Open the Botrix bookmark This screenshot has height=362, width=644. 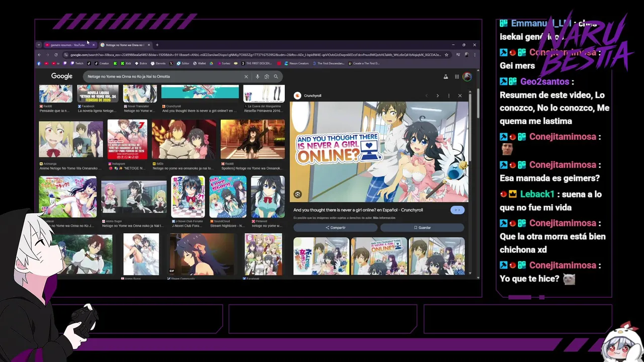(x=140, y=63)
